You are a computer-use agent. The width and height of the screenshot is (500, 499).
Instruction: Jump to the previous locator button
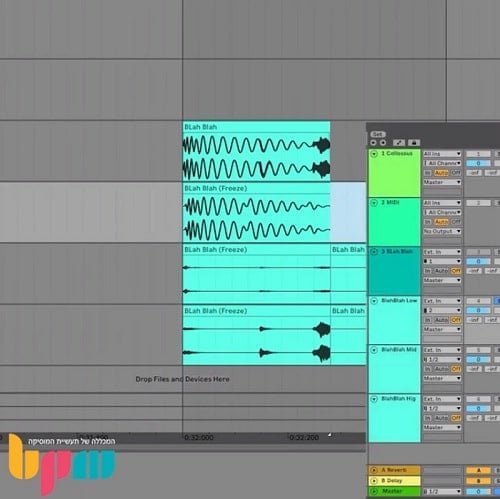pyautogui.click(x=373, y=143)
